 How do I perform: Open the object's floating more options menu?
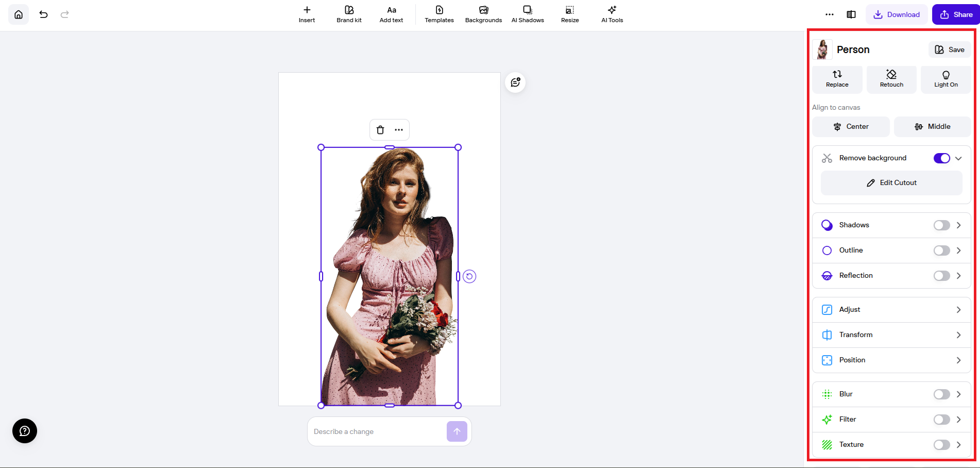(x=399, y=130)
